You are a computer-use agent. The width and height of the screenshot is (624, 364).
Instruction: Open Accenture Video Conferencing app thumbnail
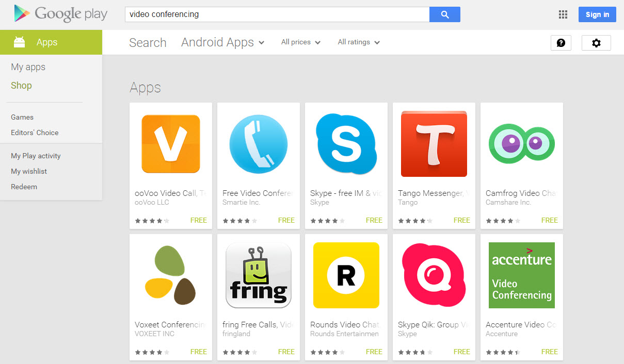522,275
